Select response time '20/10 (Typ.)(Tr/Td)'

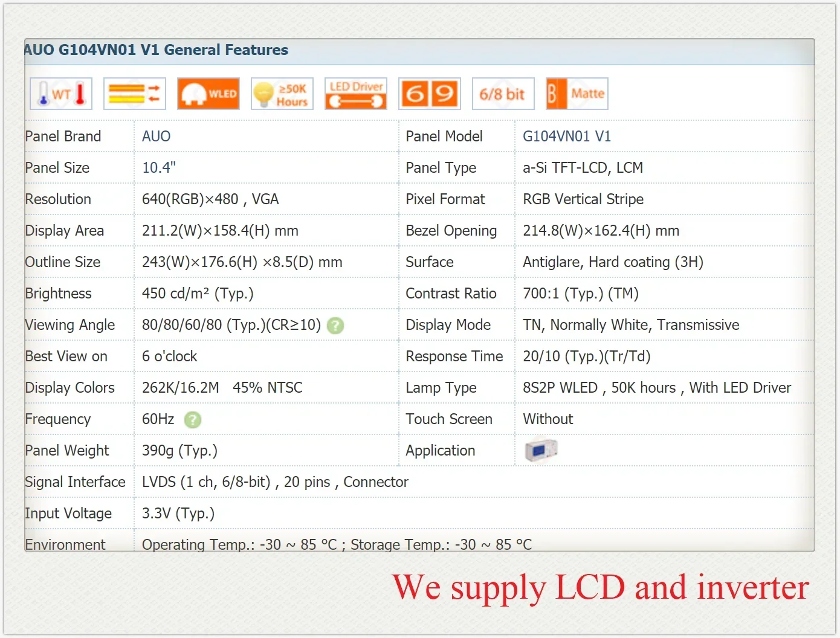click(587, 356)
